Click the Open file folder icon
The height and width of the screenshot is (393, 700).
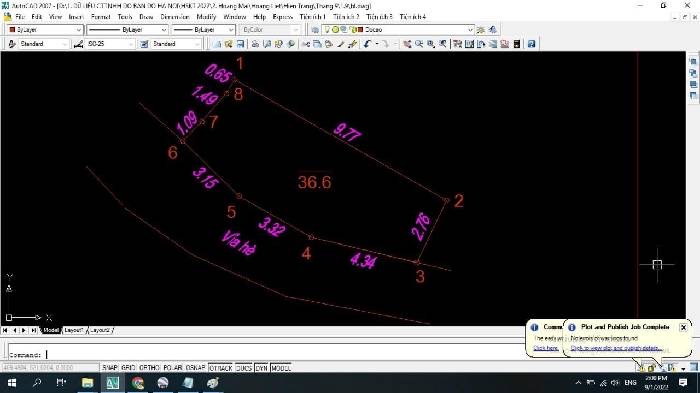[229, 44]
